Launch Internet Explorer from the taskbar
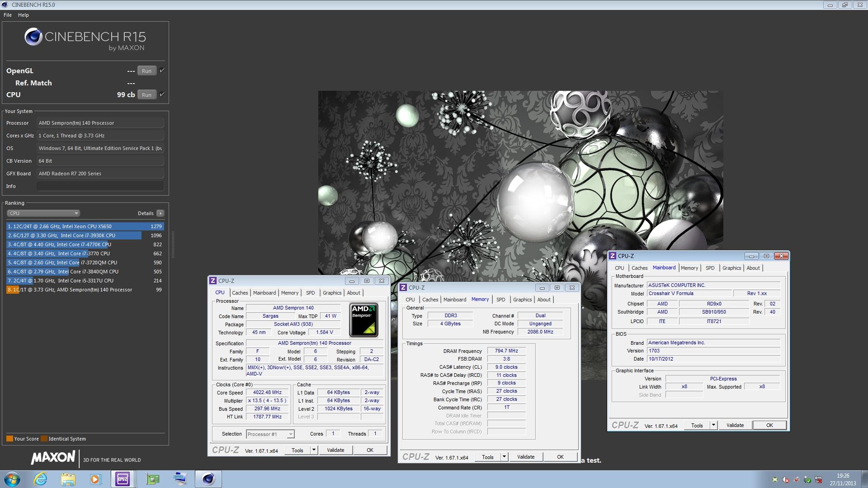The image size is (868, 488). 41,479
